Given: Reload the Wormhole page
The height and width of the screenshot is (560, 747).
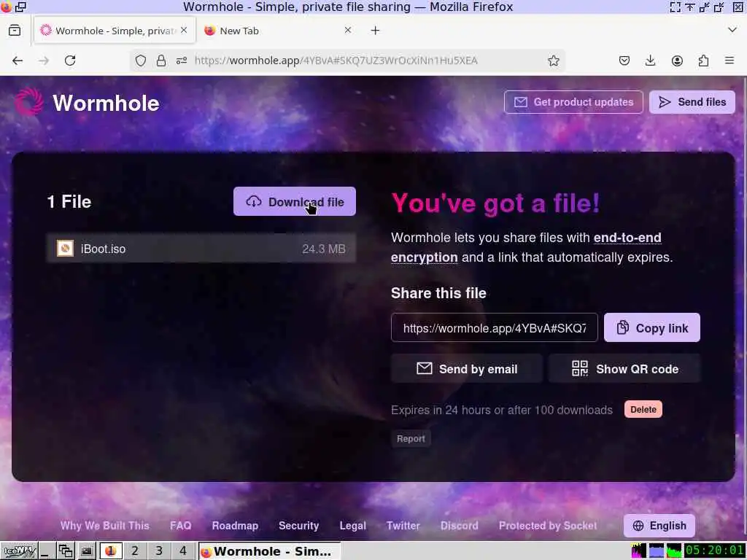Looking at the screenshot, I should pos(70,61).
